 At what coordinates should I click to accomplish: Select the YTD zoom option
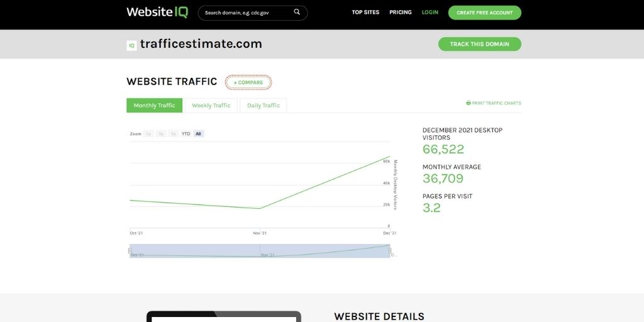pyautogui.click(x=186, y=134)
